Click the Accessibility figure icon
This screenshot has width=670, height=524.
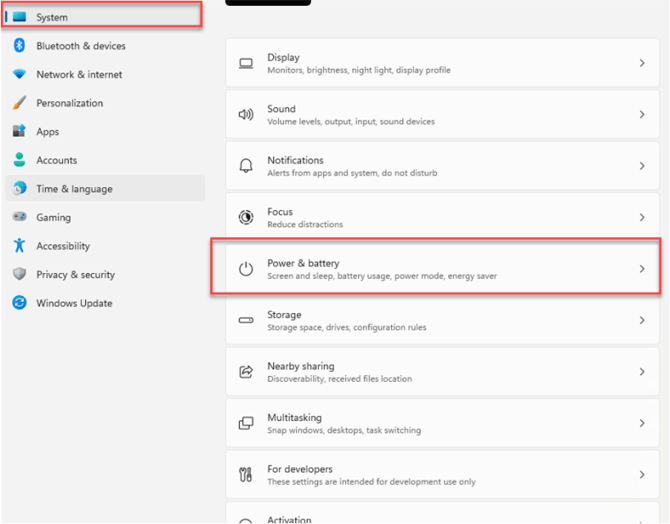[x=19, y=245]
